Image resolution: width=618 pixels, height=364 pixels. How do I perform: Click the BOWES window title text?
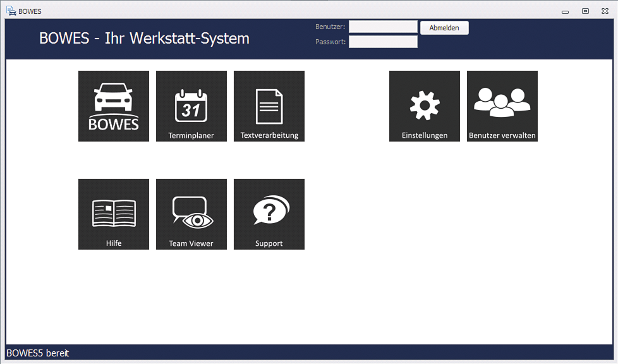[30, 11]
